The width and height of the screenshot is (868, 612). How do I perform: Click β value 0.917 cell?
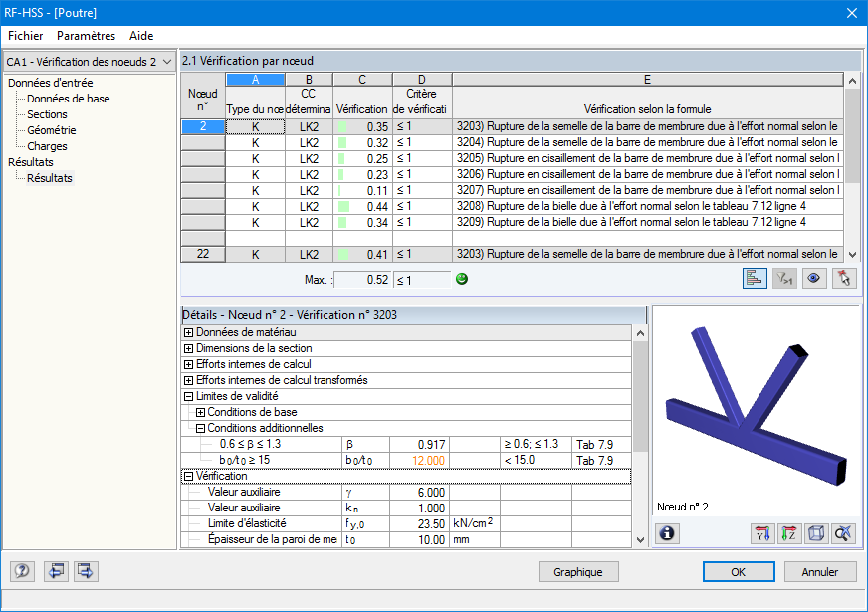point(418,445)
